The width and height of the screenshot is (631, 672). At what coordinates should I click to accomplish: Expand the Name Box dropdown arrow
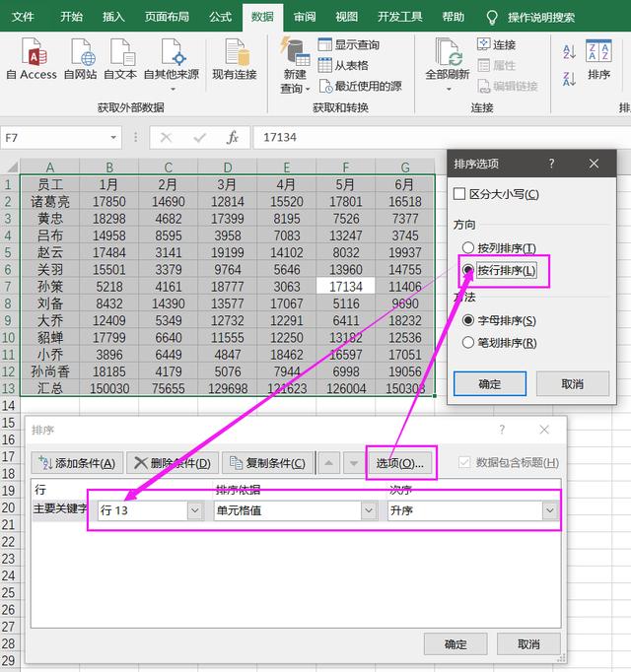(113, 138)
